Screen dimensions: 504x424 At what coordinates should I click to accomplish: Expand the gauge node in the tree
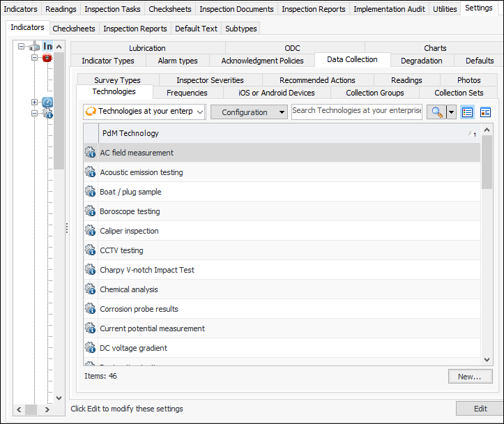coord(34,103)
